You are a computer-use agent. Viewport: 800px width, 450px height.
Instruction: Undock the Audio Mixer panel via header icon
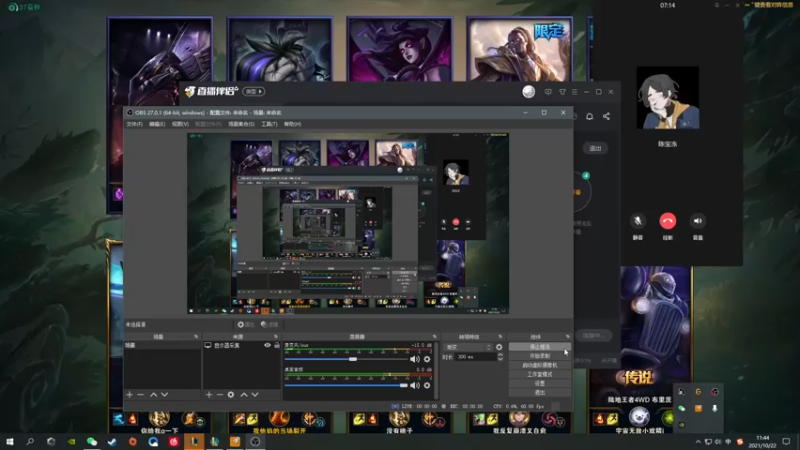[x=435, y=337]
